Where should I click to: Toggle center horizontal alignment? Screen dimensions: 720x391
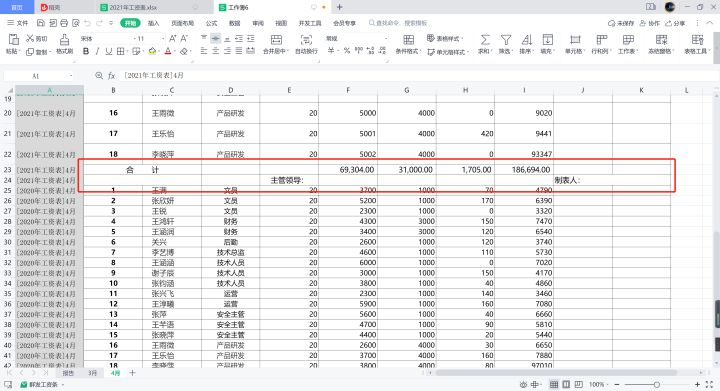pyautogui.click(x=215, y=51)
